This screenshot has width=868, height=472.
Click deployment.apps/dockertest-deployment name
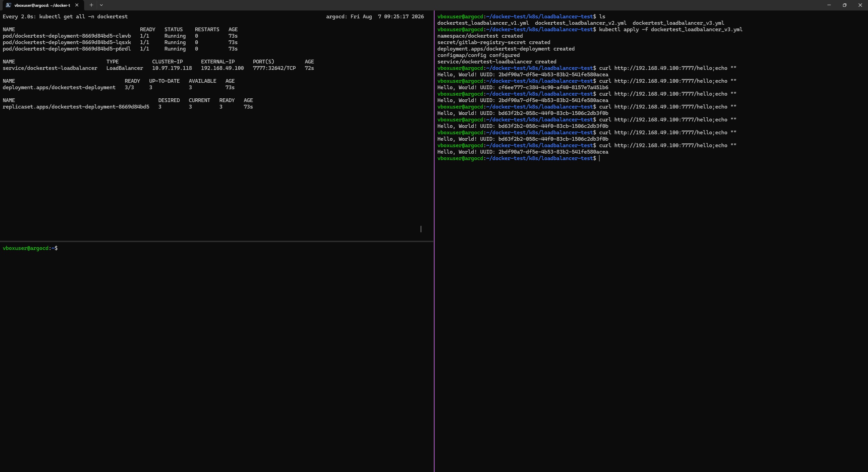59,87
